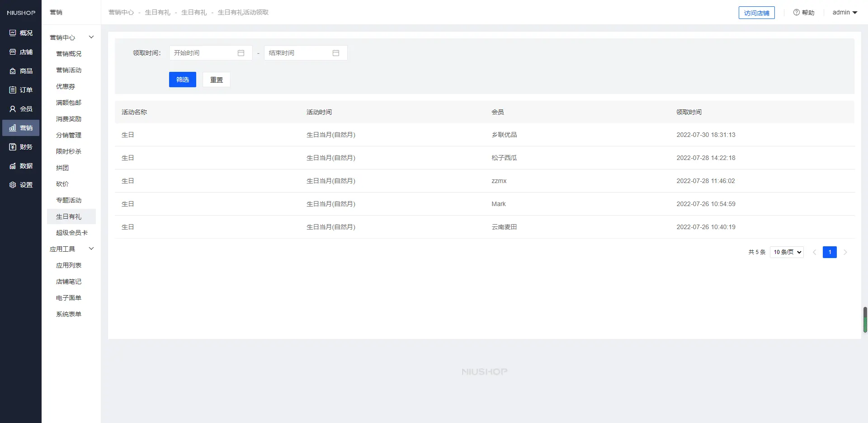Open the 10 条/页 page size dropdown
Screen dimensions: 868x423
787,252
